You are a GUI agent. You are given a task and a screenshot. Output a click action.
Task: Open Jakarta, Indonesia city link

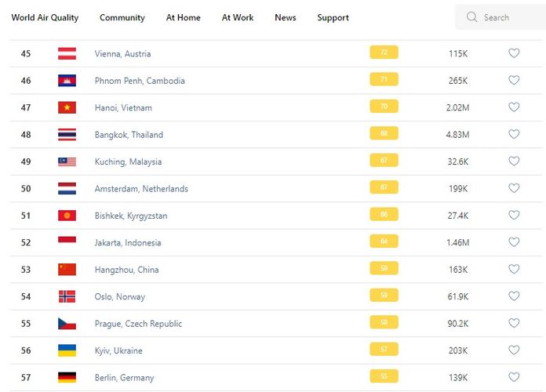(x=128, y=243)
